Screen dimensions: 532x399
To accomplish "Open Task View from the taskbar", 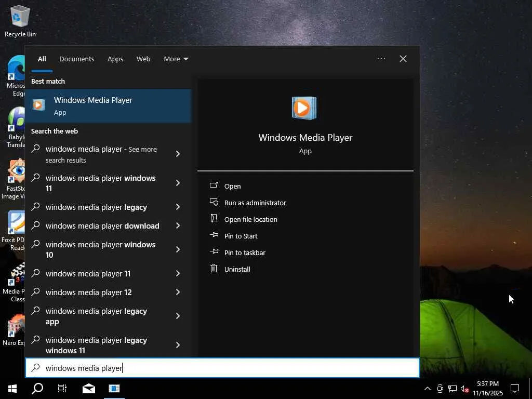I will coord(62,389).
